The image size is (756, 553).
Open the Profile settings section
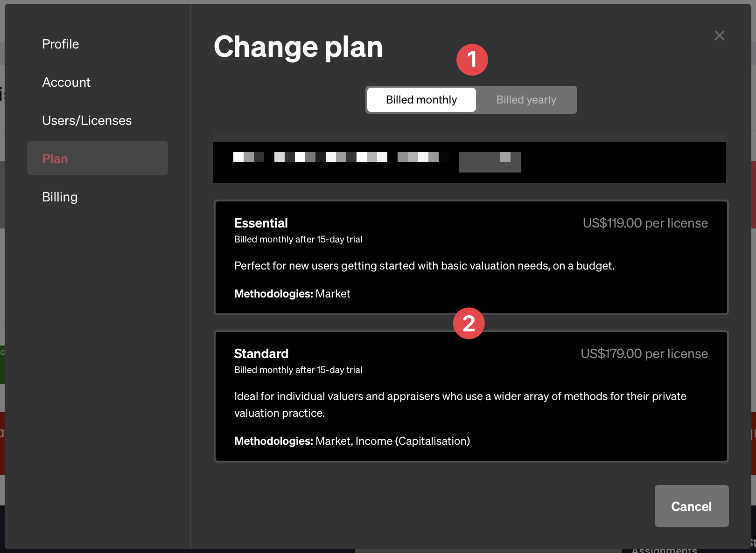coord(61,44)
